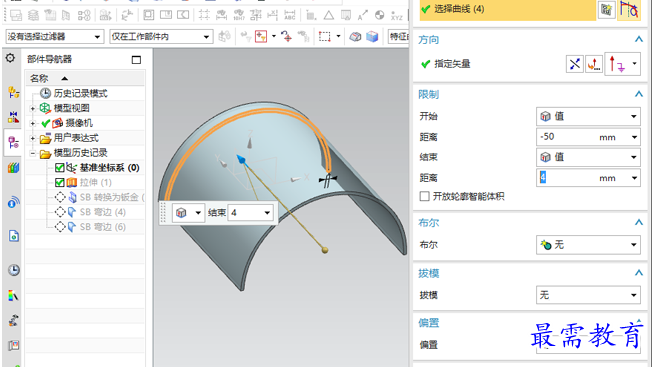
Task: Open the Start limit type dropdown
Action: pos(588,116)
